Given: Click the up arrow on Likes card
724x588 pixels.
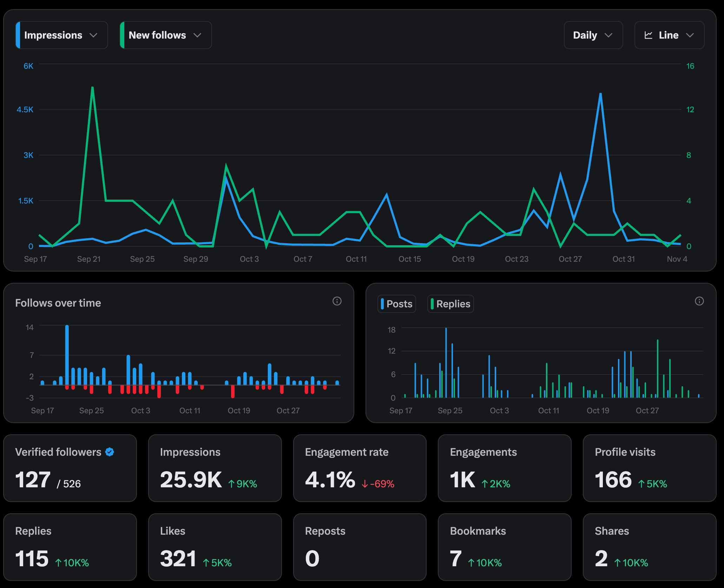Looking at the screenshot, I should pos(206,563).
